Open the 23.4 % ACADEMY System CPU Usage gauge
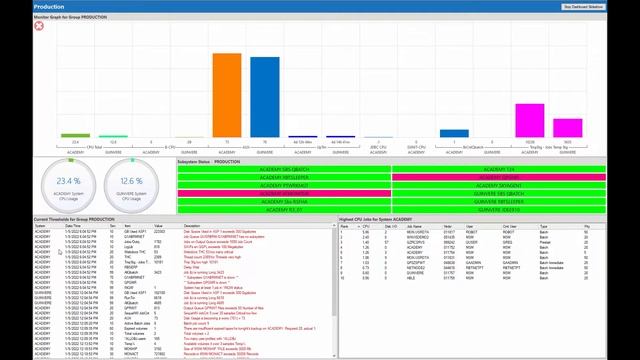 [69, 186]
